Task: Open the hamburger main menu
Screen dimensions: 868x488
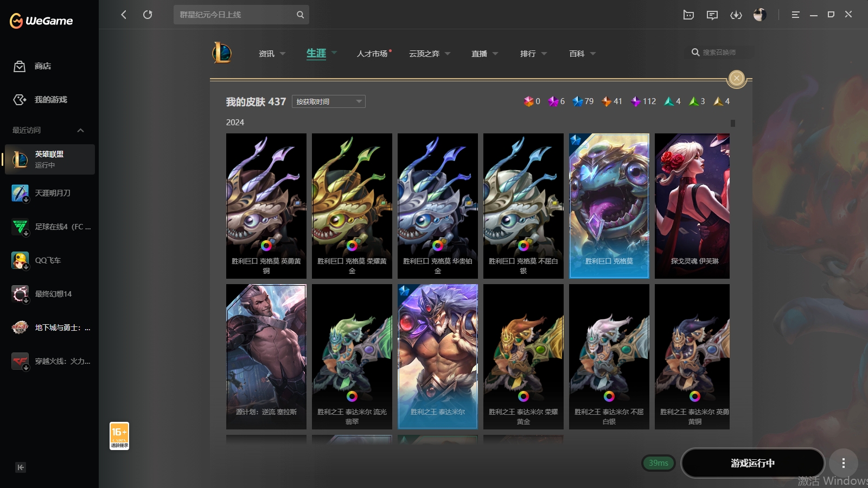Action: pyautogui.click(x=795, y=15)
